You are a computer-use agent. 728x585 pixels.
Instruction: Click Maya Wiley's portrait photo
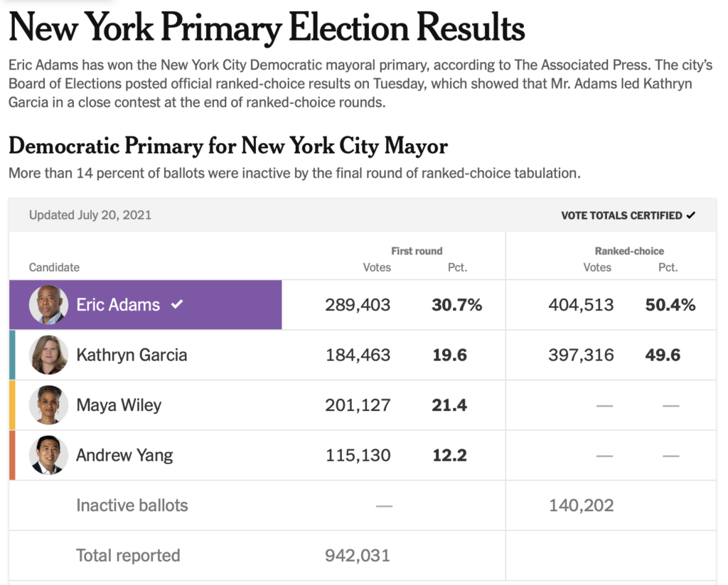(48, 405)
